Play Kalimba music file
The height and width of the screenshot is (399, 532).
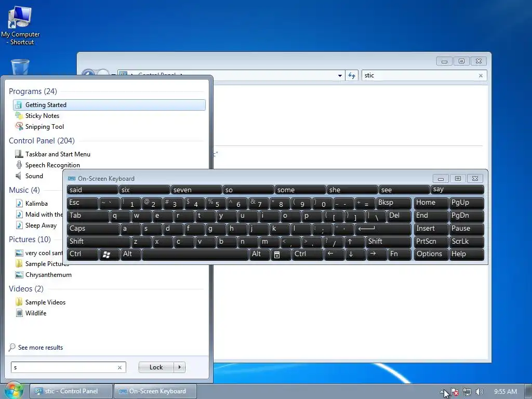point(36,204)
